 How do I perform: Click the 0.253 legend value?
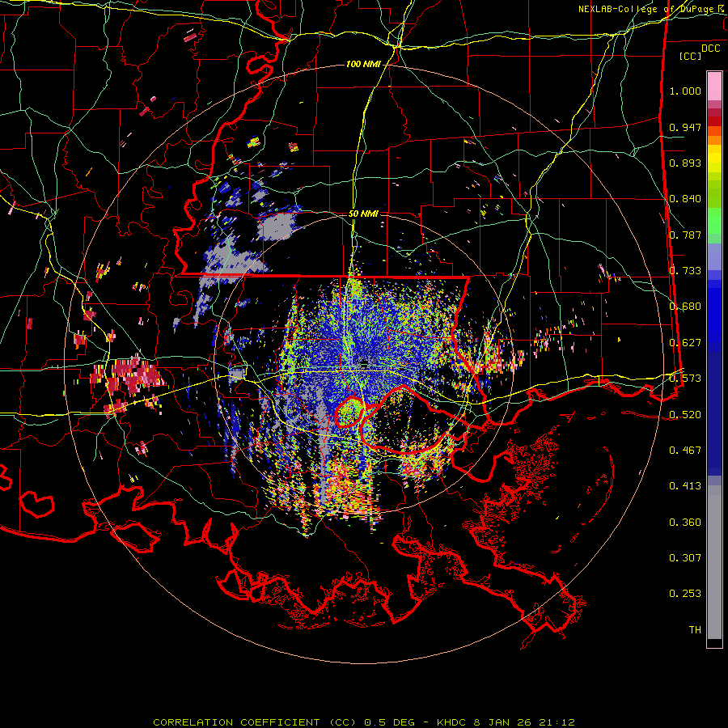pos(685,594)
